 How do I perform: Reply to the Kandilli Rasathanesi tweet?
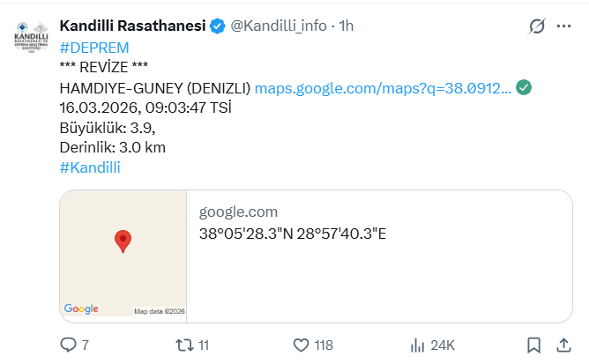[x=69, y=345]
